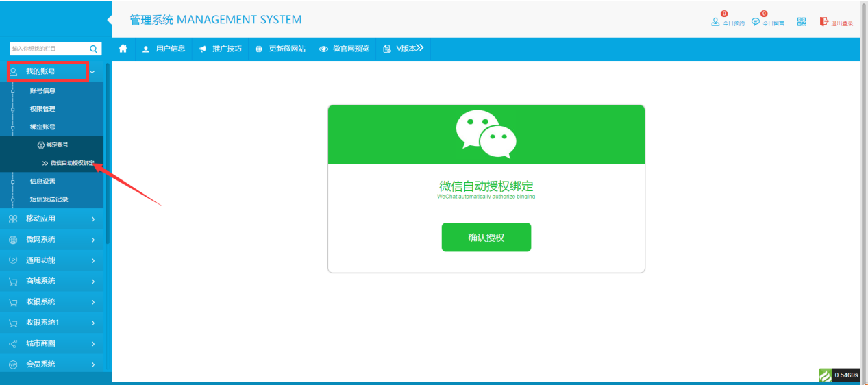
Task: Click the 今日预约 person icon
Action: tap(716, 22)
